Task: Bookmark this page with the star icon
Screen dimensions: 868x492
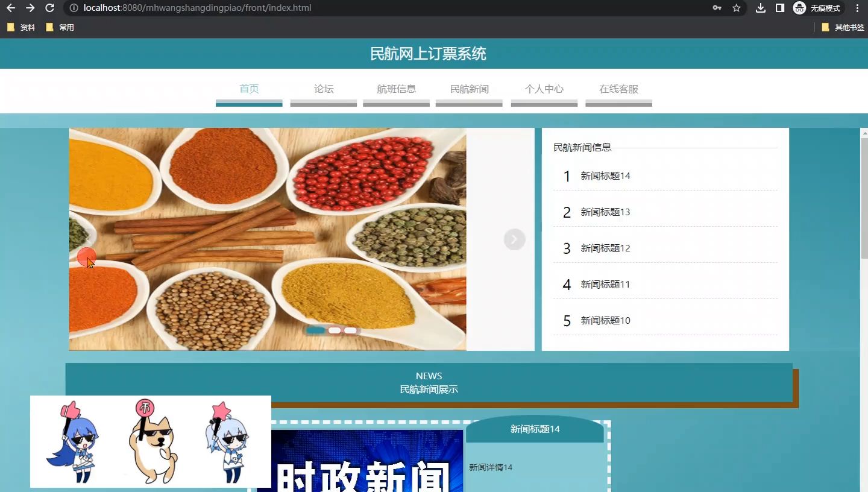Action: tap(736, 8)
